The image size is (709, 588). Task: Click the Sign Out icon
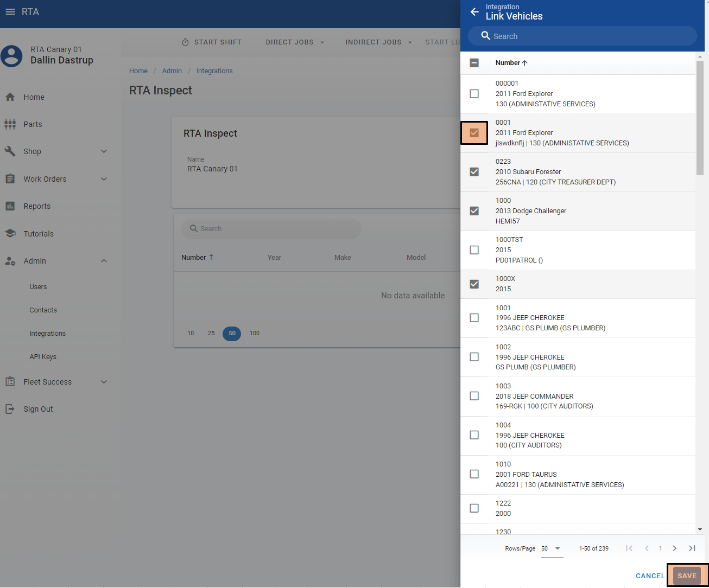click(10, 409)
